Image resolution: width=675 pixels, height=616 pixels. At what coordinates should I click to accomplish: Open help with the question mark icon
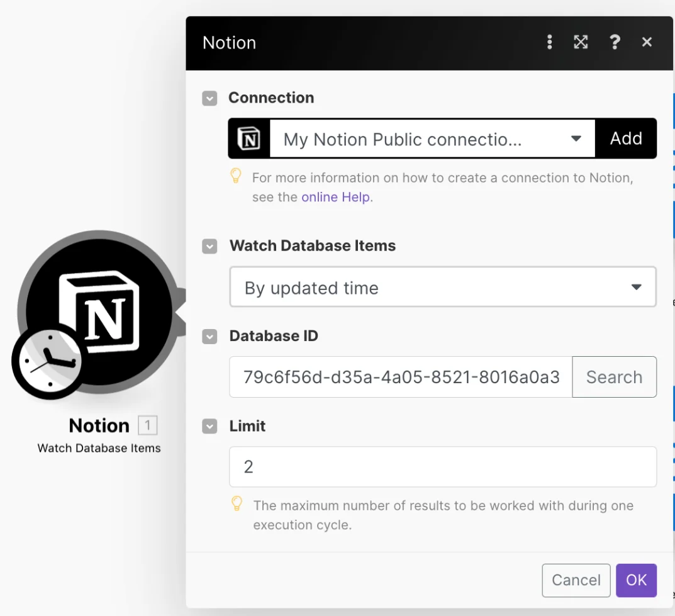[615, 42]
